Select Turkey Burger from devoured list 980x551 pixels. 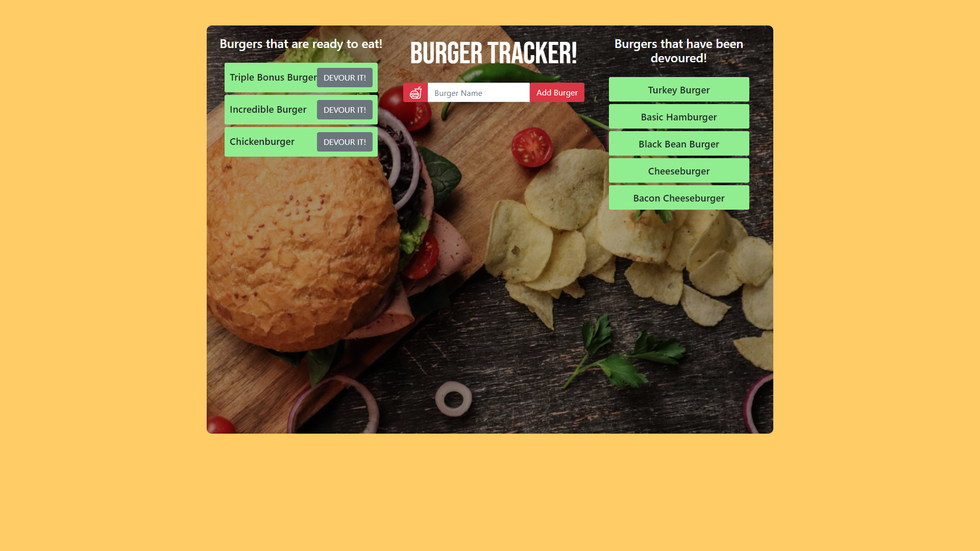(x=678, y=89)
